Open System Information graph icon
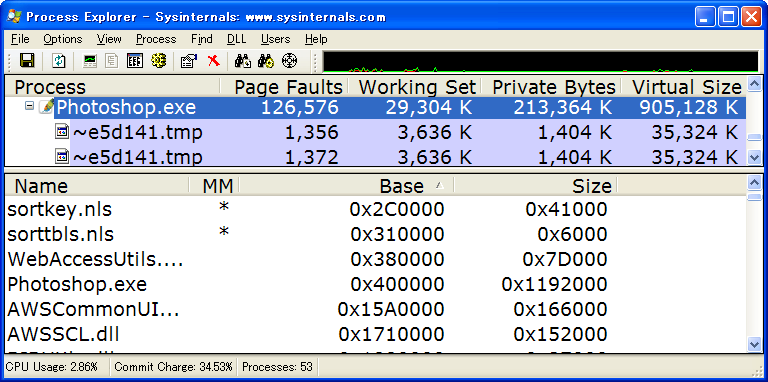This screenshot has width=768, height=382. coord(90,61)
